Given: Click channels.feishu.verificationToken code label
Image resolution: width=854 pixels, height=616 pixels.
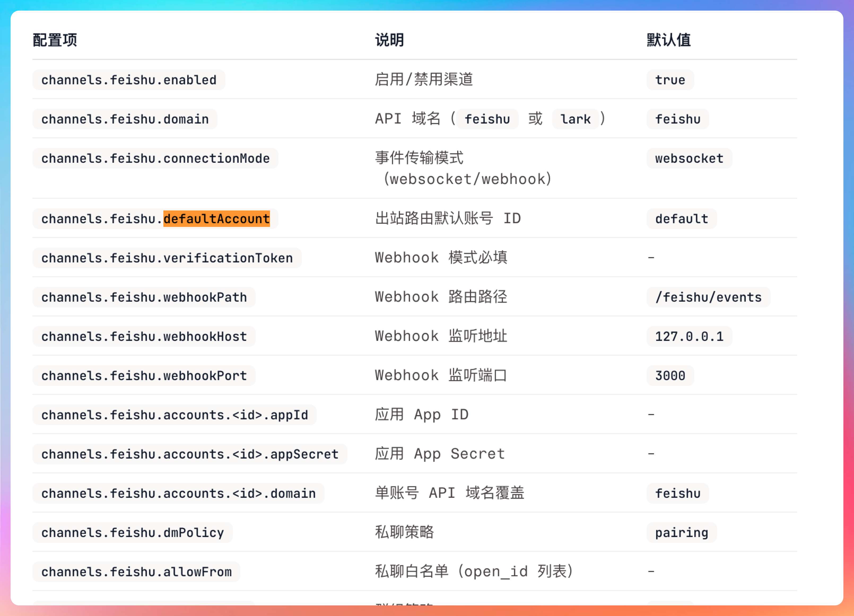Looking at the screenshot, I should click(167, 258).
